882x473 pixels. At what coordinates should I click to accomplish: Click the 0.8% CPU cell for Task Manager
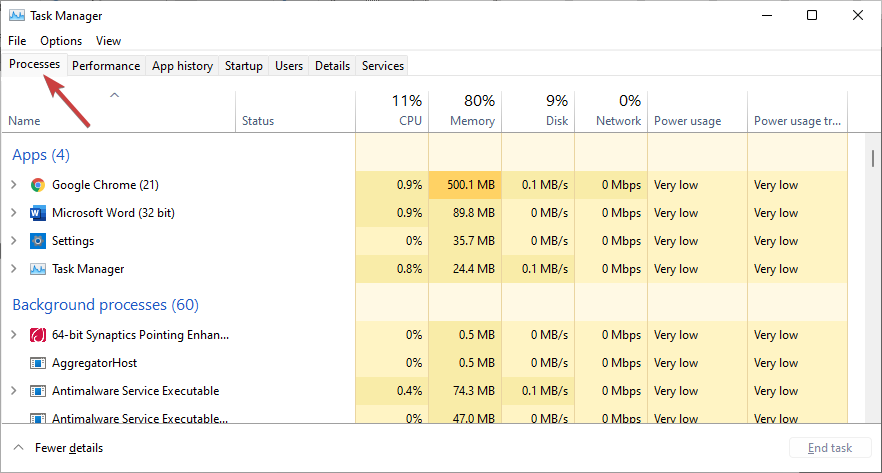(x=392, y=269)
